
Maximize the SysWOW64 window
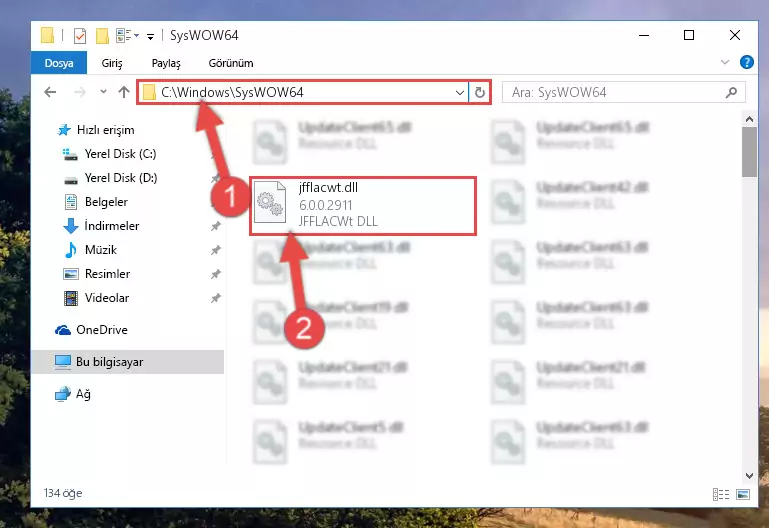689,35
